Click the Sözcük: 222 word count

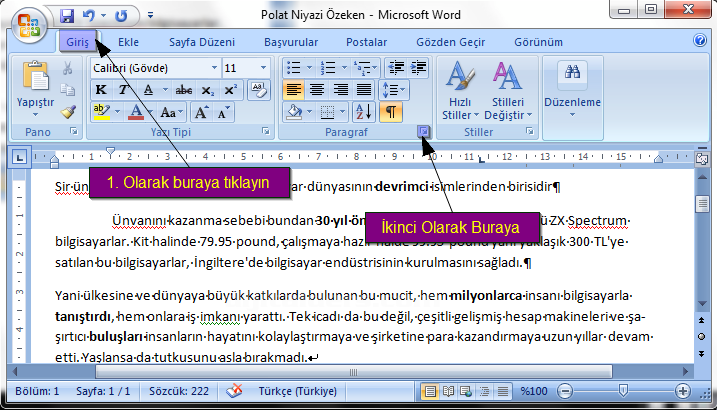pos(179,391)
